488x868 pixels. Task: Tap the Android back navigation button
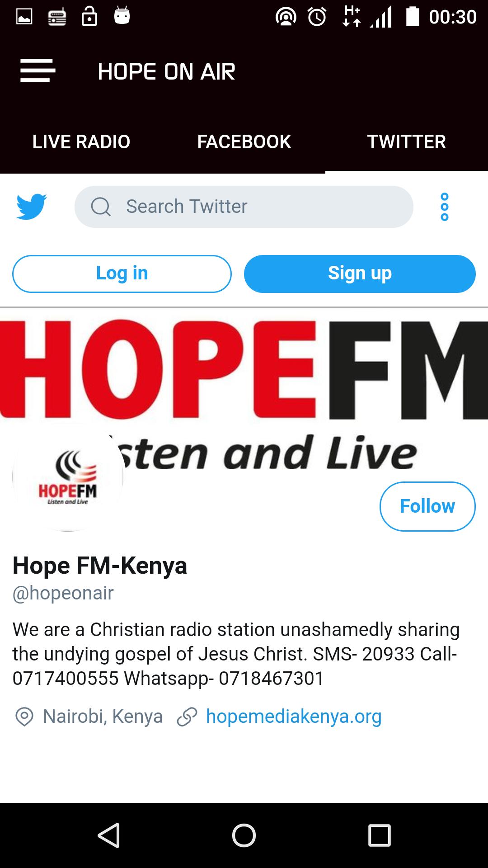108,835
